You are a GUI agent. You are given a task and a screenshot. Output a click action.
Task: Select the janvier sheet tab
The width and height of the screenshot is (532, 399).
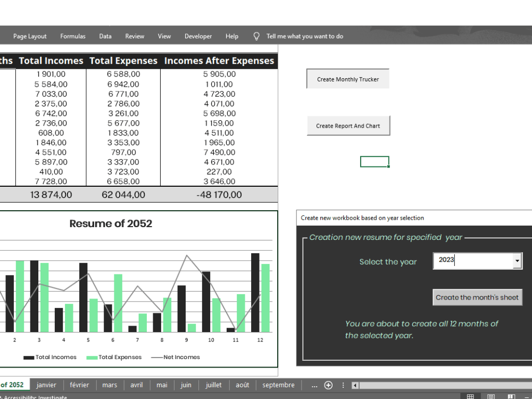pyautogui.click(x=46, y=385)
